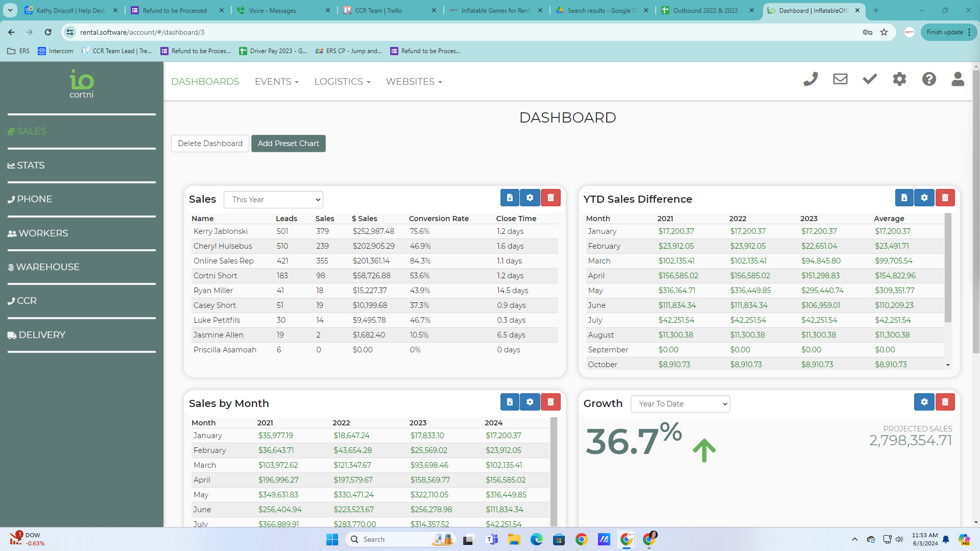Screen dimensions: 980x551
Task: Select WAREHOUSE in the left sidebar
Action: pos(47,267)
